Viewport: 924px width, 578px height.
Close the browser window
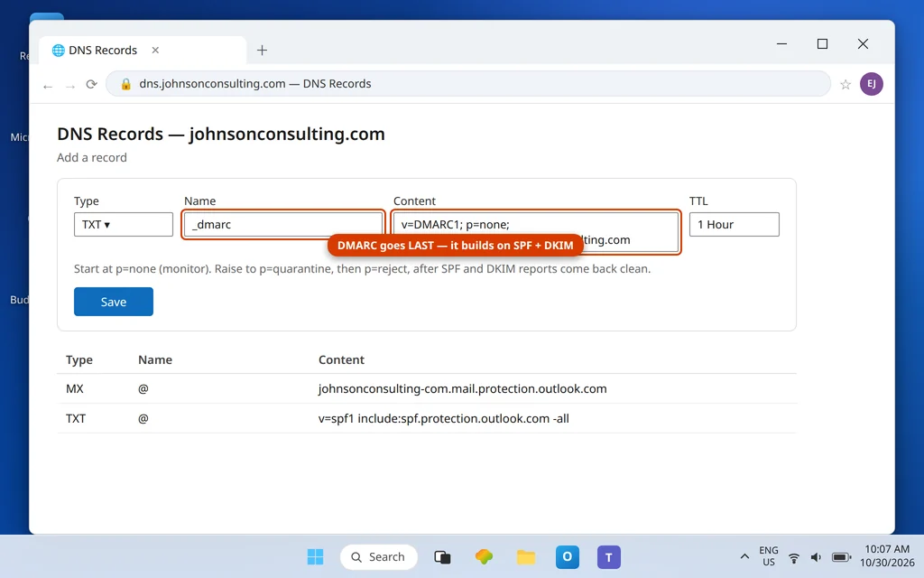click(863, 43)
